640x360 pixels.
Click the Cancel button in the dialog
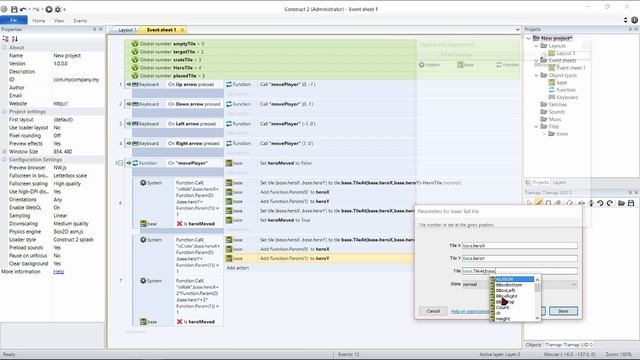(433, 311)
